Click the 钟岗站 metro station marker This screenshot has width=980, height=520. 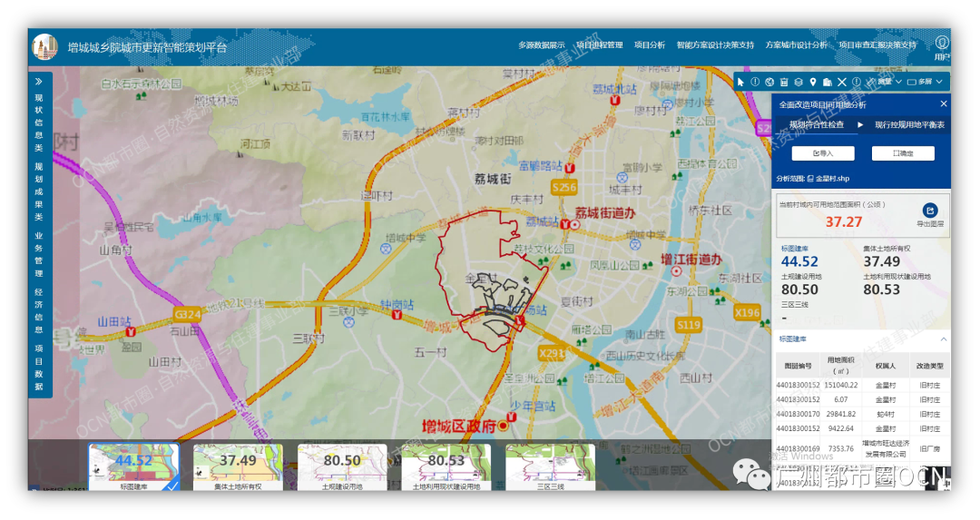(x=397, y=314)
